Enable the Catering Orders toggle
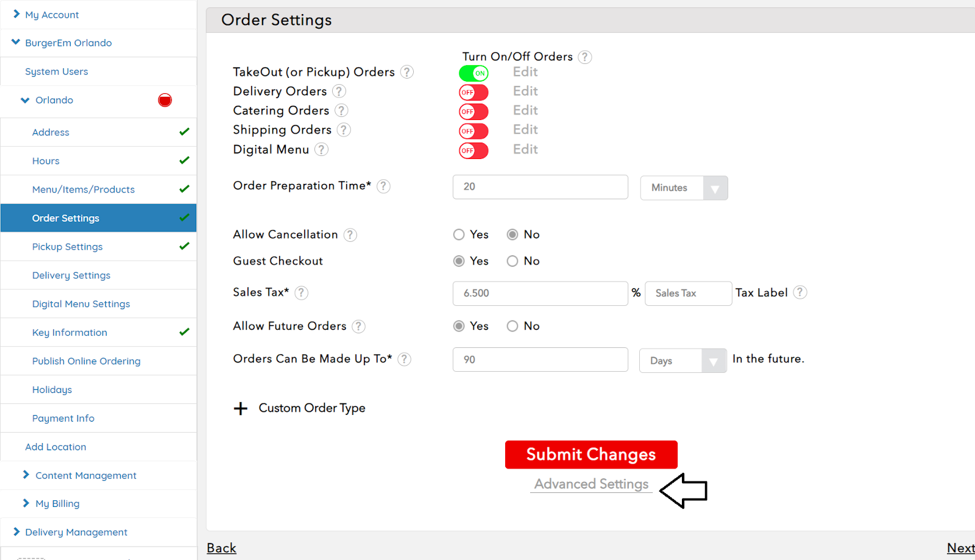Image resolution: width=975 pixels, height=560 pixels. click(x=473, y=112)
